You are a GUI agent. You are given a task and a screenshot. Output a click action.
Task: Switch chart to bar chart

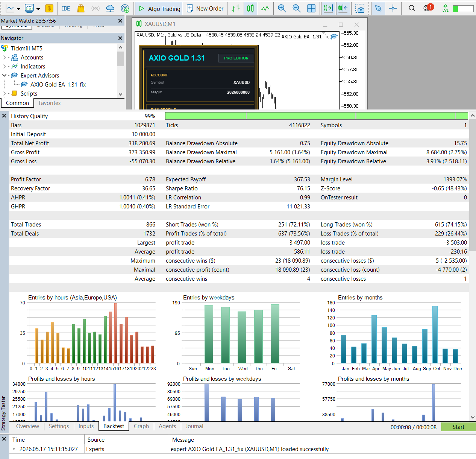236,8
